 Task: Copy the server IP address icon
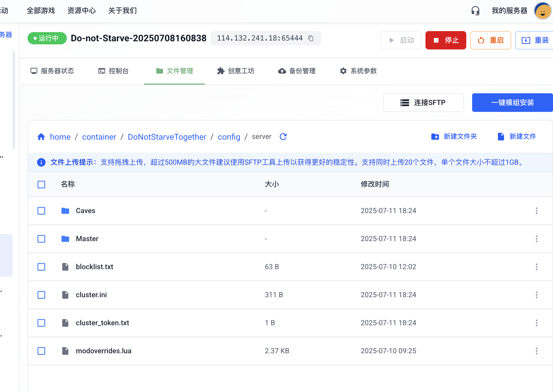point(311,38)
